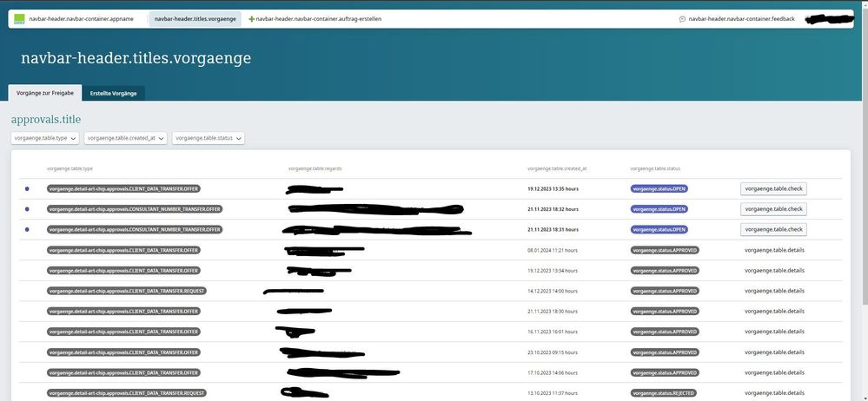View details of the 14.12.2023 14:00 request
This screenshot has width=868, height=401.
774,291
